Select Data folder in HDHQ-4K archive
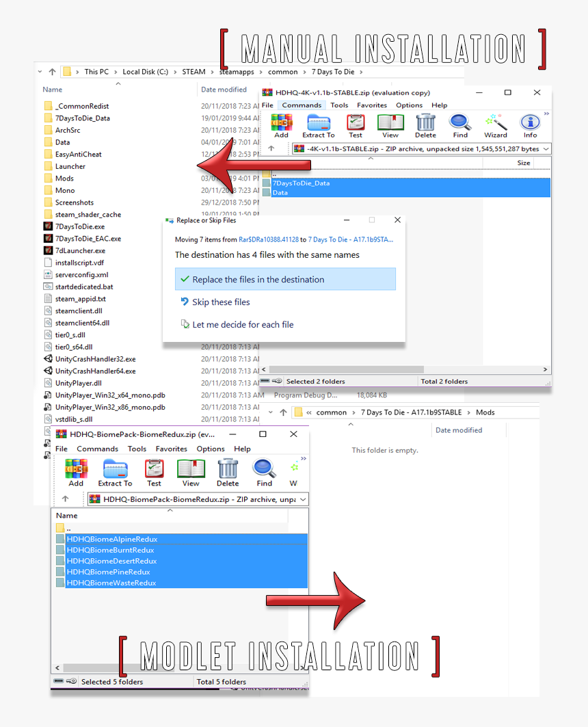The height and width of the screenshot is (727, 588). (406, 192)
